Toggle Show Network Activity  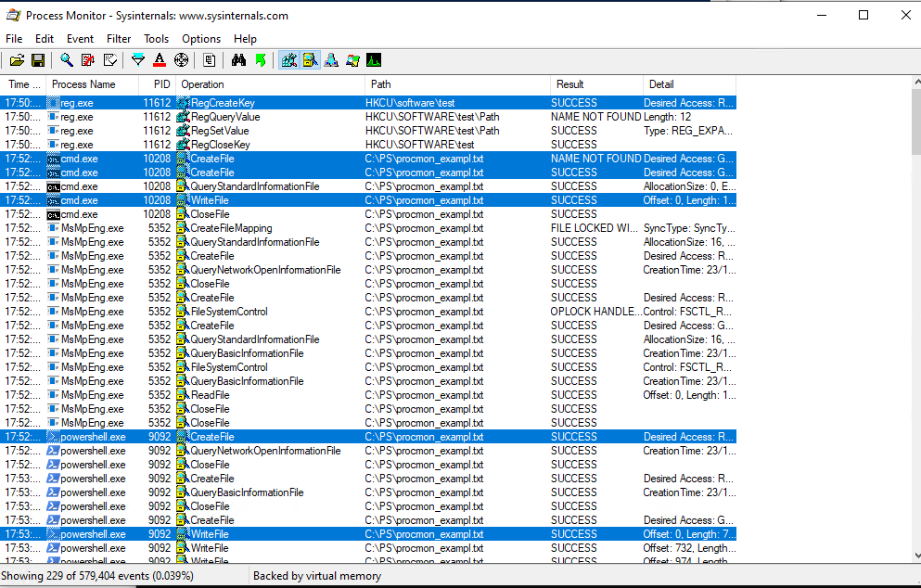pyautogui.click(x=331, y=60)
